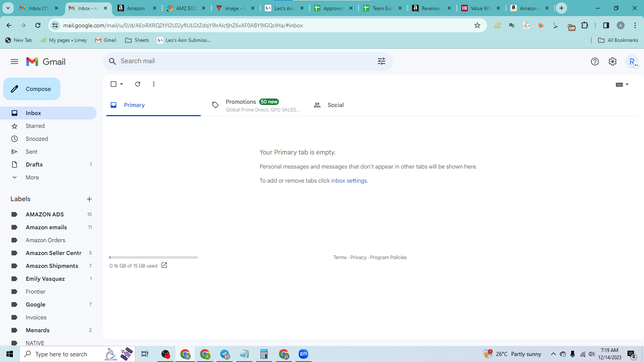Switch to the Social tab
The image size is (644, 362).
357,105
